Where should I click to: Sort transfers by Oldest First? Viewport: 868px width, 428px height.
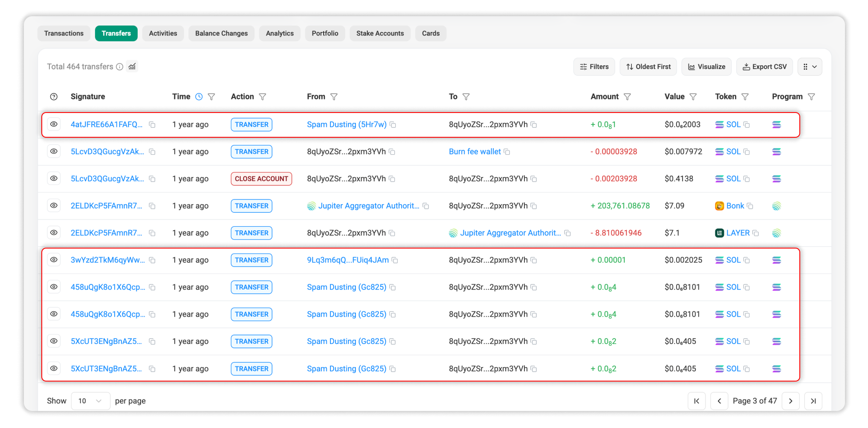(648, 67)
